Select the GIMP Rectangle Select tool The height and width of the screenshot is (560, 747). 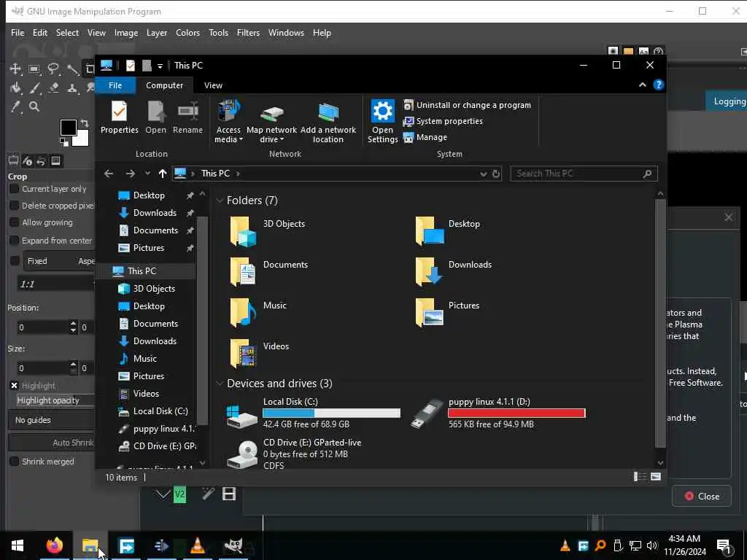point(34,69)
